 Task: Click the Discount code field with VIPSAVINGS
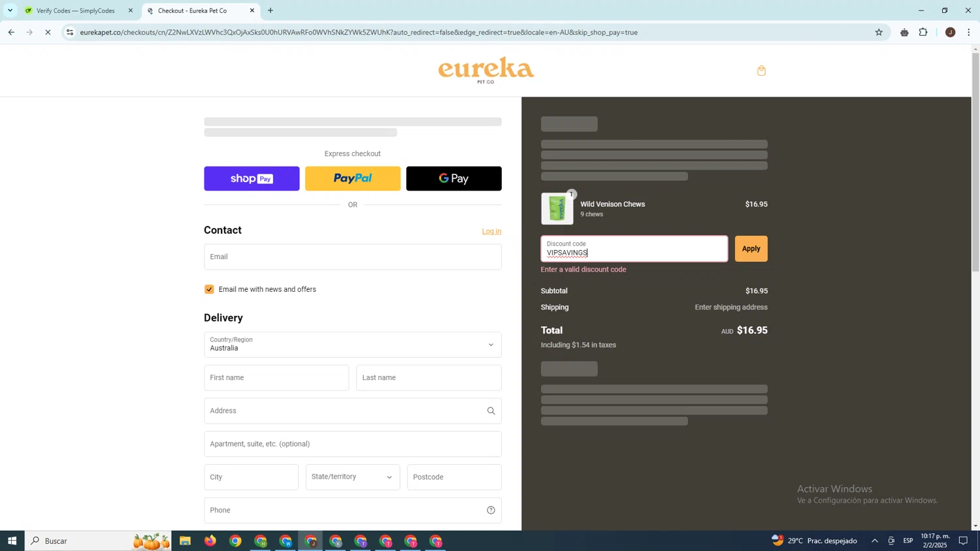(x=634, y=249)
